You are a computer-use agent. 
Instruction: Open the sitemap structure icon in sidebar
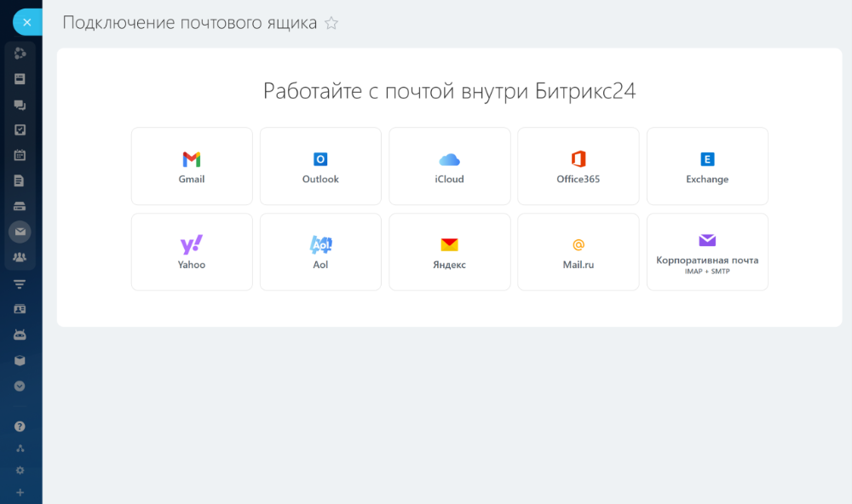tap(20, 449)
